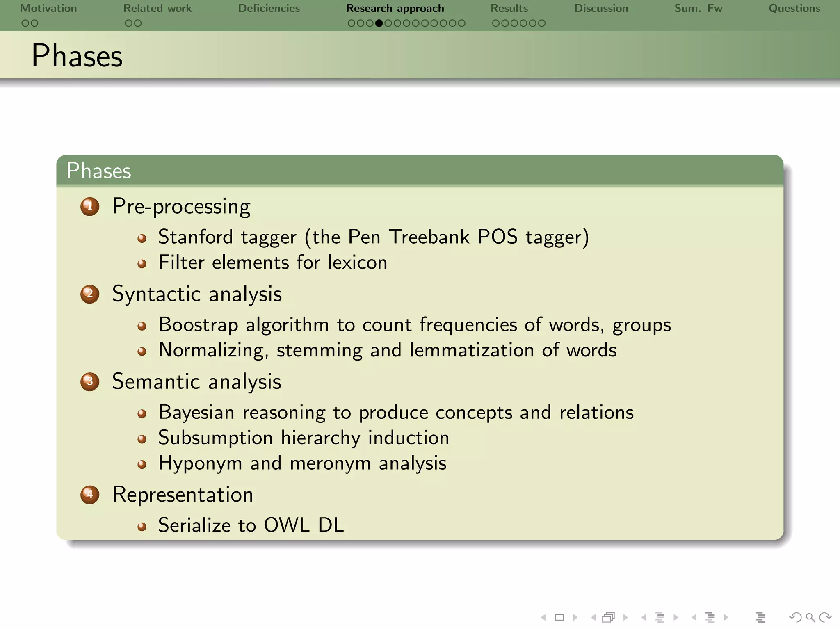The width and height of the screenshot is (840, 630).
Task: Click the 'Phases' block header
Action: [x=99, y=171]
